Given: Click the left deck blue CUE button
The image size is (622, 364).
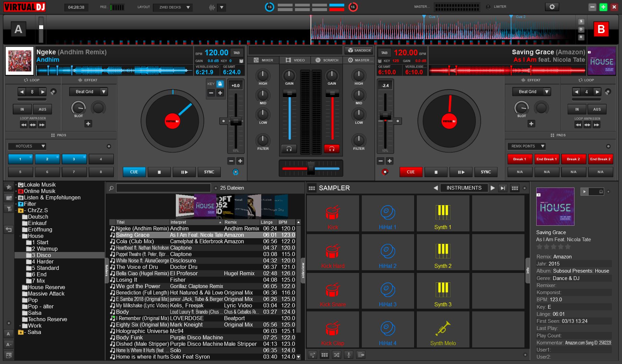Looking at the screenshot, I should 134,172.
